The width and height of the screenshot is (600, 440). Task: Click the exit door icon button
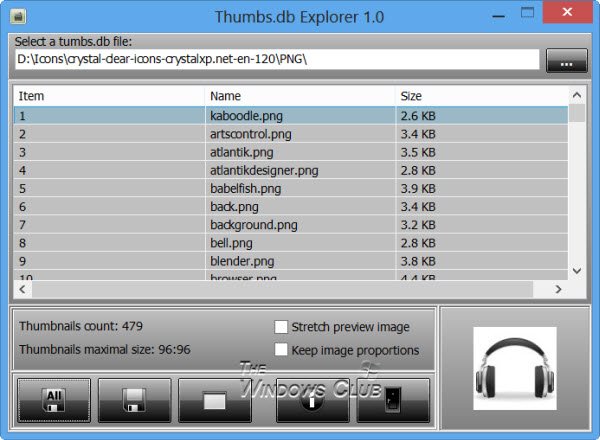click(393, 400)
